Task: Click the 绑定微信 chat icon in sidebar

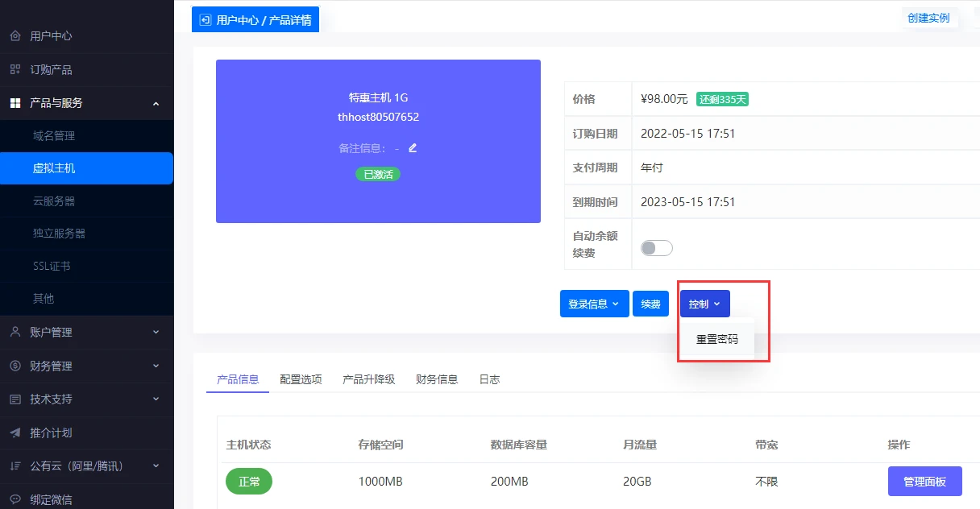Action: (x=15, y=499)
